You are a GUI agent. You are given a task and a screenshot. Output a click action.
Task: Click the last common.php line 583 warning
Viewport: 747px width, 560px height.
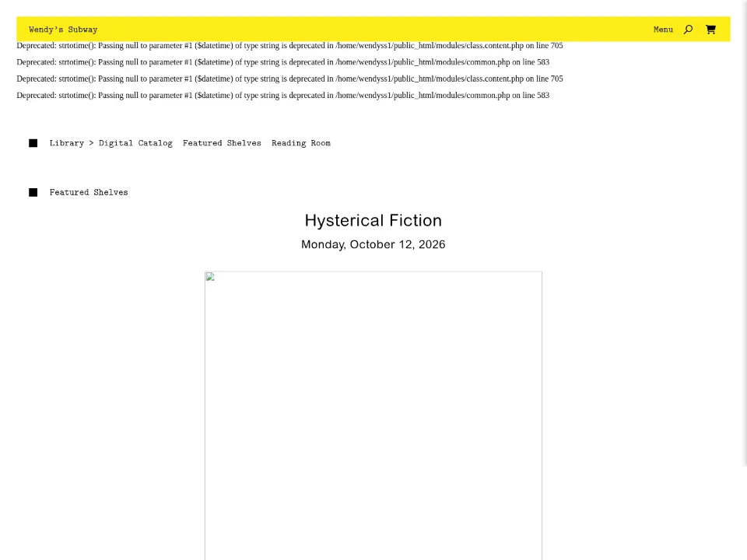[283, 95]
